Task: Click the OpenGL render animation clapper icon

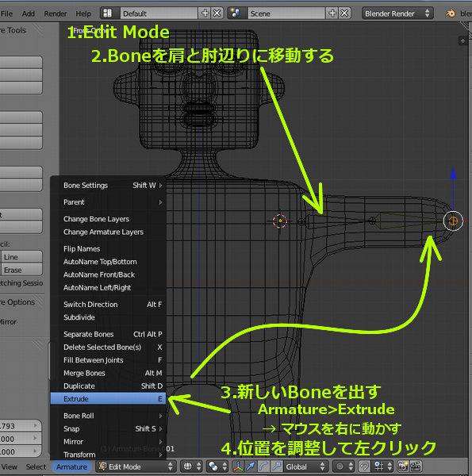Action: click(416, 466)
